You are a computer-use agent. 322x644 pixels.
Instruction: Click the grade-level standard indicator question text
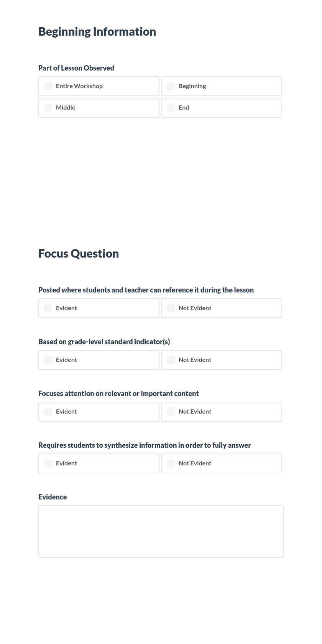pyautogui.click(x=104, y=342)
